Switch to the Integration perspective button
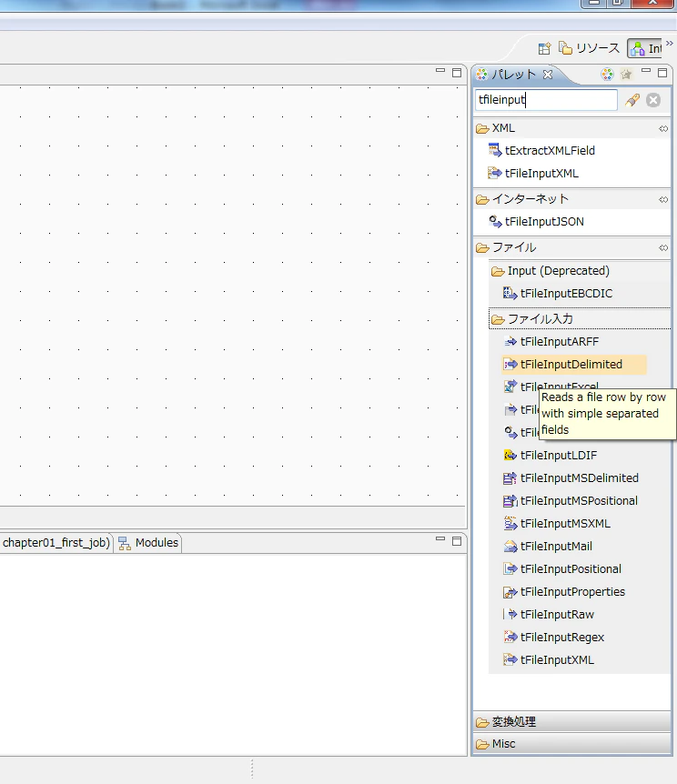The width and height of the screenshot is (677, 784). tap(645, 48)
